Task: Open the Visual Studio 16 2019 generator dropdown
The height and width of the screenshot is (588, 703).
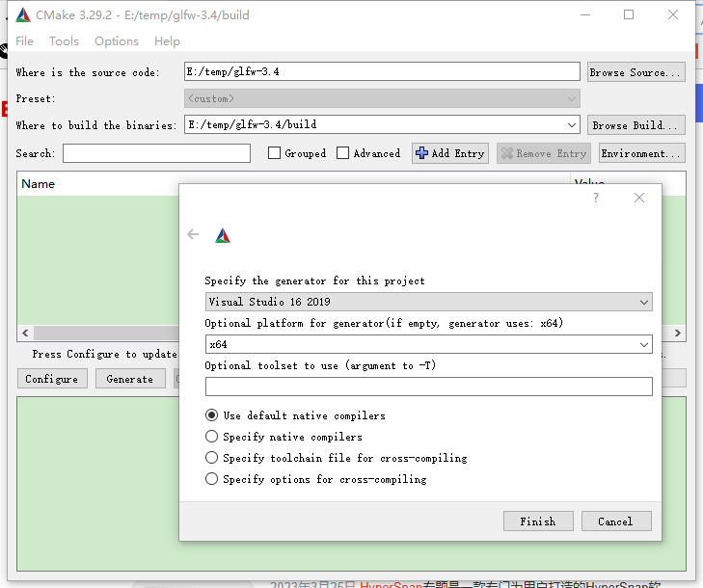Action: pyautogui.click(x=428, y=302)
